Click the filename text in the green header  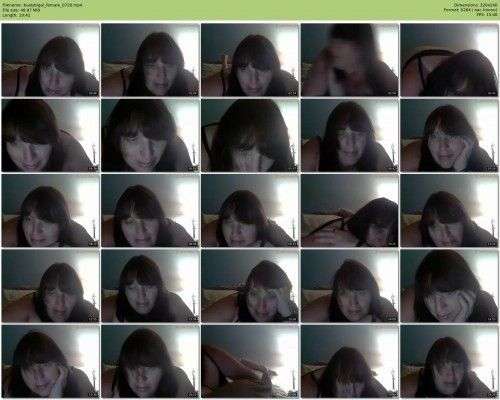pyautogui.click(x=42, y=5)
